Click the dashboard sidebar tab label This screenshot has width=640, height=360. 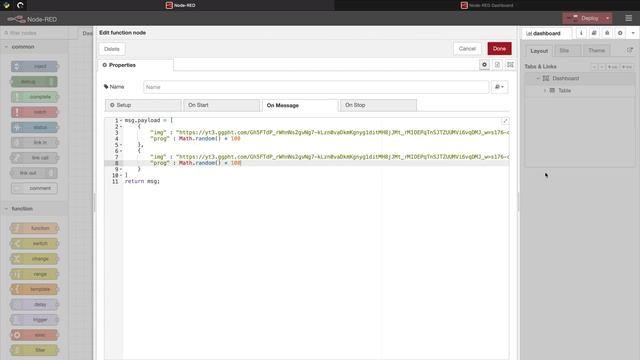pyautogui.click(x=547, y=33)
